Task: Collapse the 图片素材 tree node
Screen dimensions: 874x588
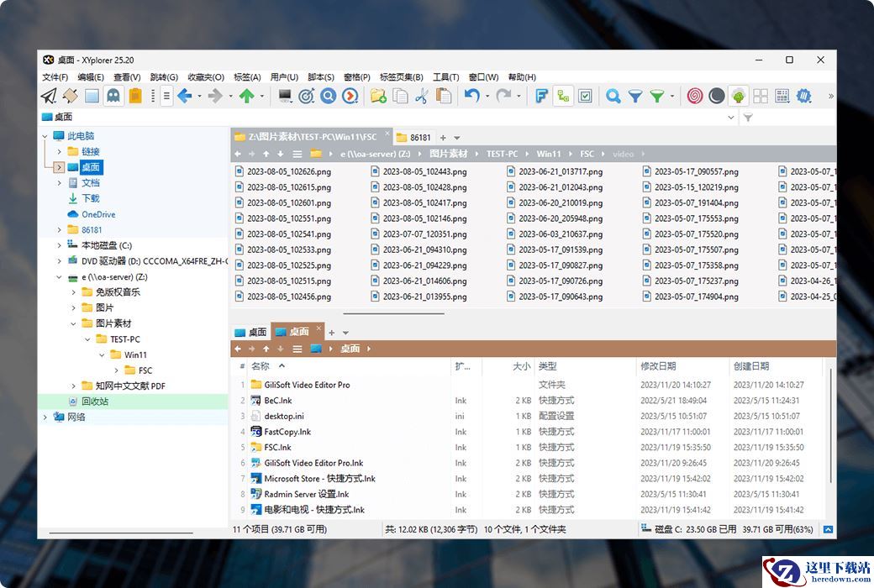Action: tap(73, 323)
